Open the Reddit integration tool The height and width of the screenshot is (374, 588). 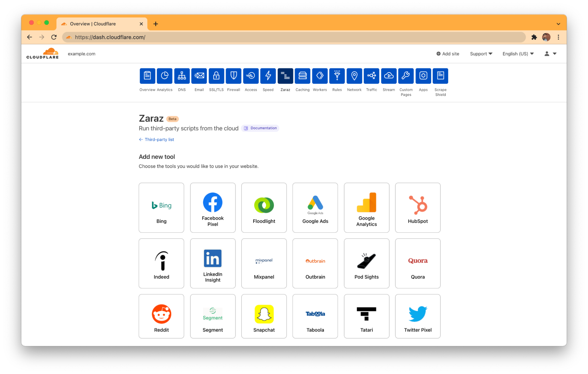(161, 317)
